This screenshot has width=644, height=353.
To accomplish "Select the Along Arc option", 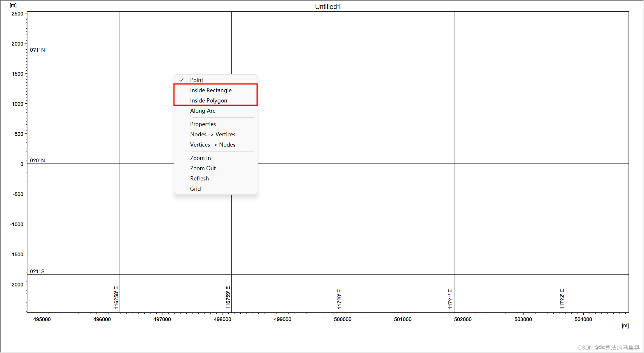I will (x=202, y=111).
